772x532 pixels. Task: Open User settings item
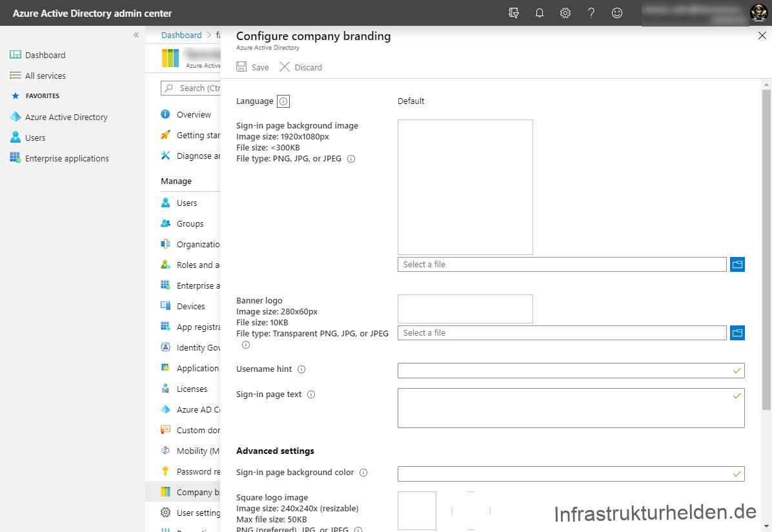click(190, 513)
